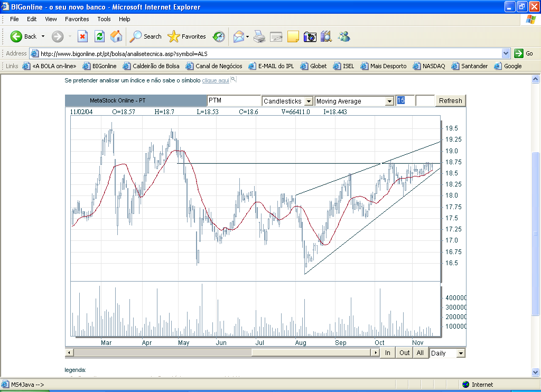This screenshot has height=392, width=541.
Task: Open the Mail toolbar icon
Action: 239,36
